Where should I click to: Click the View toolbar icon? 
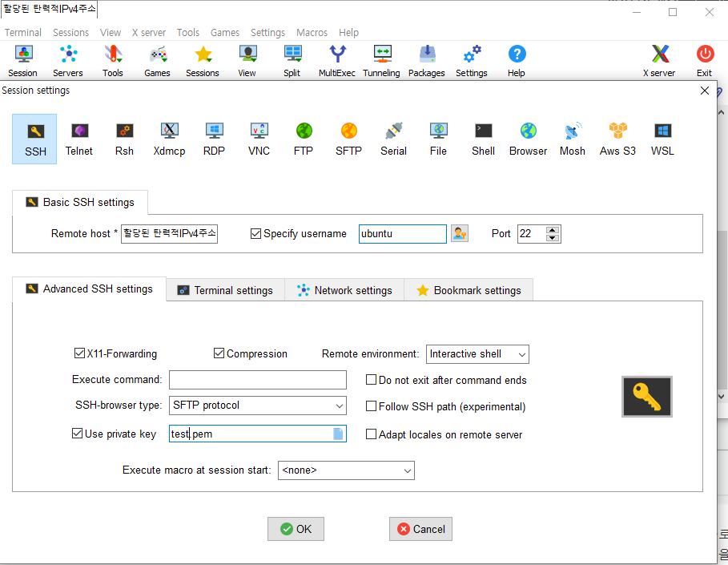tap(247, 61)
